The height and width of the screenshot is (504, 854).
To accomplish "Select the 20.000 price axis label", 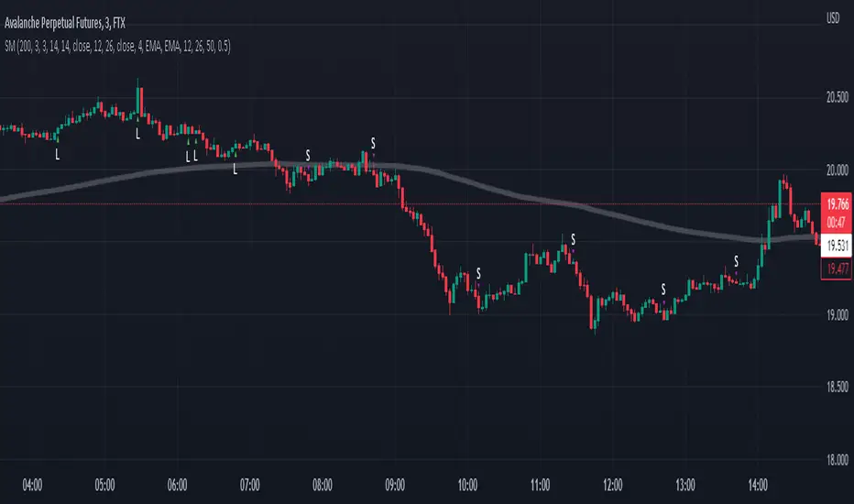I will pyautogui.click(x=834, y=170).
